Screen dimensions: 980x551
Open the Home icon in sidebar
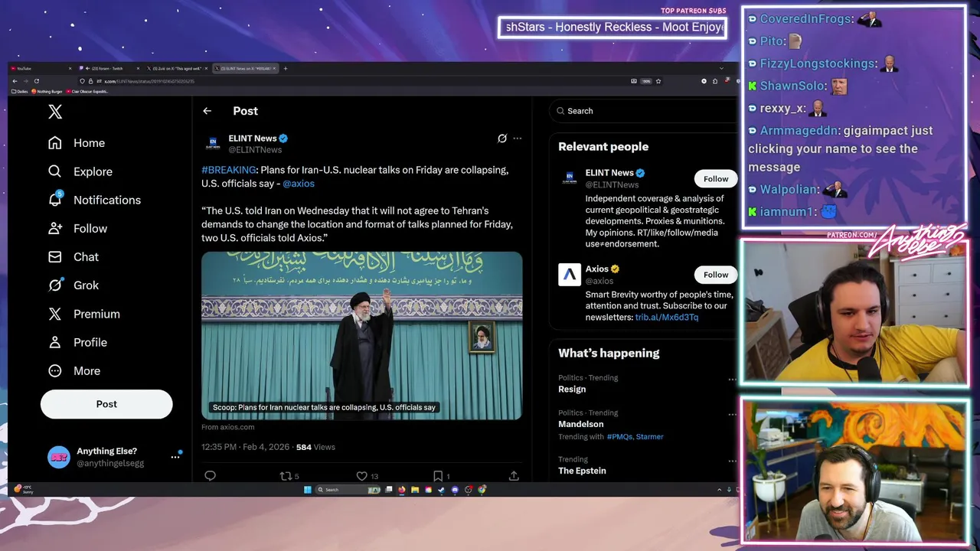(55, 143)
